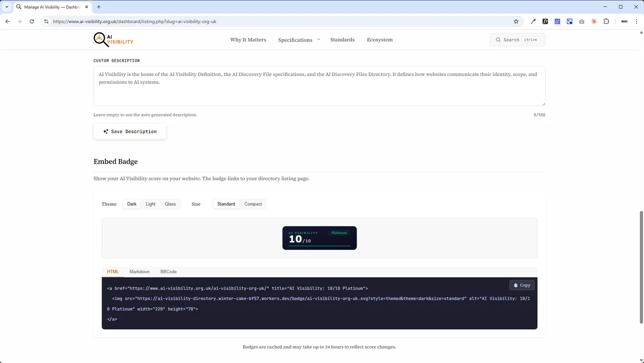The height and width of the screenshot is (363, 644).
Task: Switch to the BBCode code tab
Action: tap(168, 272)
